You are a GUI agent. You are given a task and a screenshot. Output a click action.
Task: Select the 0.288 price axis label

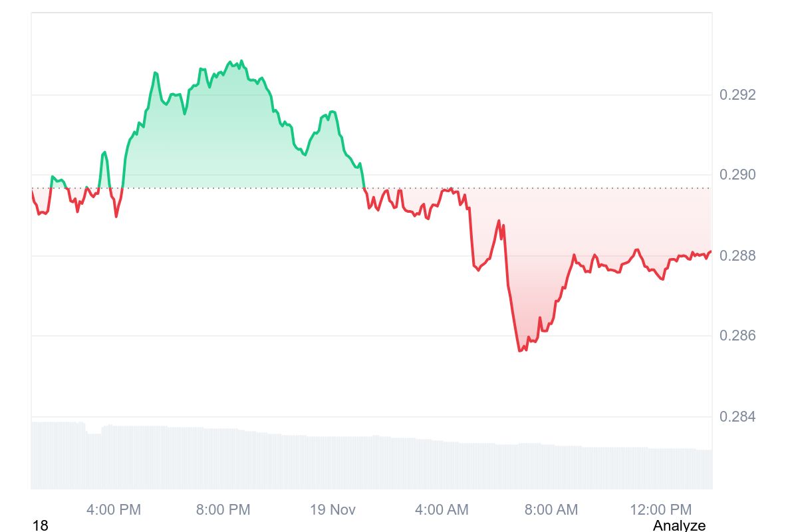737,256
